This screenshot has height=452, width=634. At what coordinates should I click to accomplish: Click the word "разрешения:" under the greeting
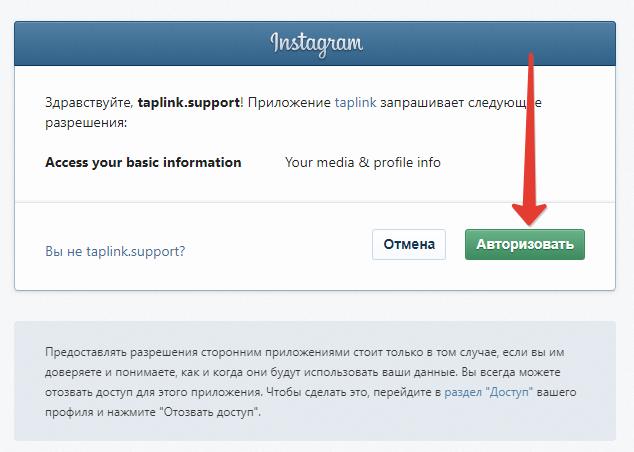86,123
